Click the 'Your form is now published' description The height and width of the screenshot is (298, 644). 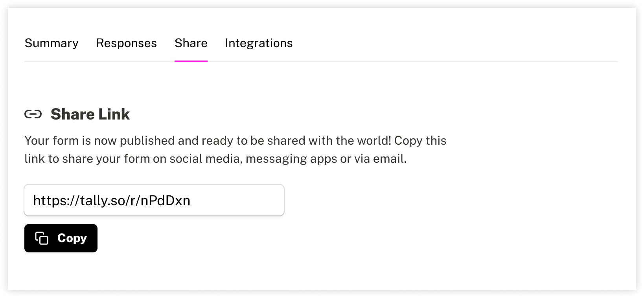click(x=235, y=149)
